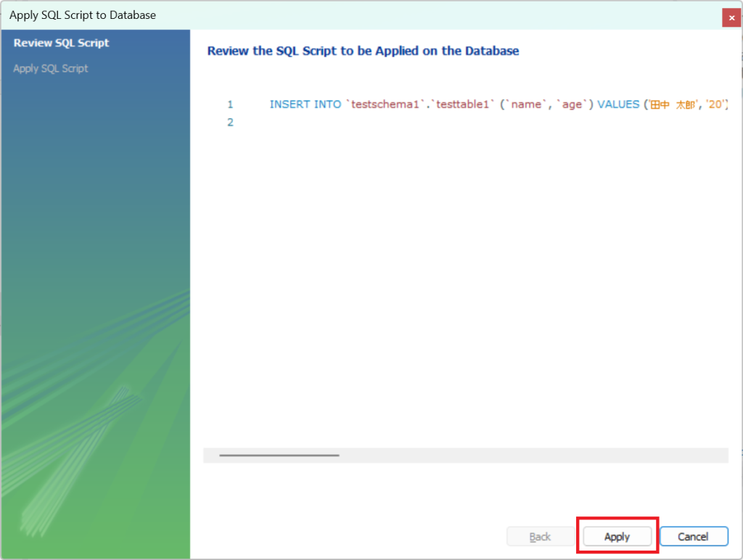
Task: Click the disabled Back button
Action: coord(540,536)
